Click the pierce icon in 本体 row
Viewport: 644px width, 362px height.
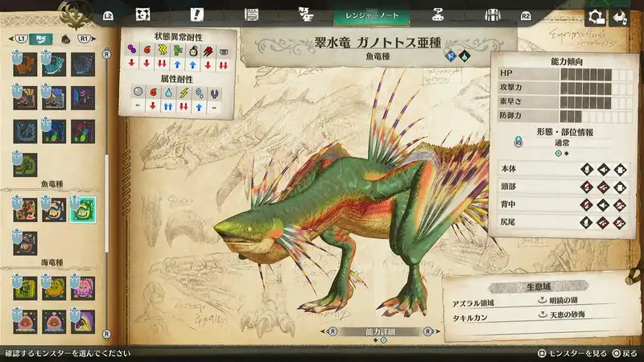pos(603,169)
